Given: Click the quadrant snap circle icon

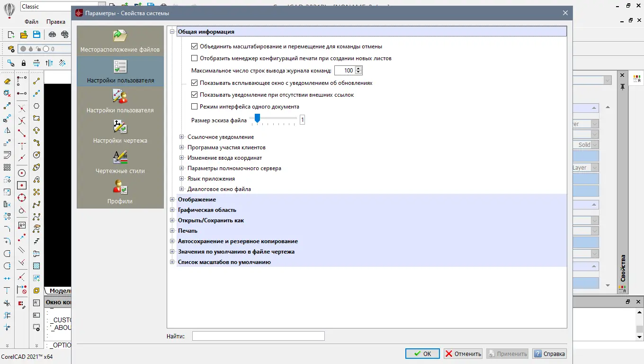Looking at the screenshot, I should click(22, 198).
